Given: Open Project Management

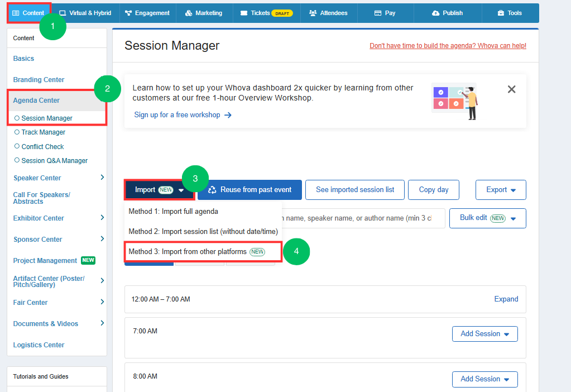Looking at the screenshot, I should click(45, 261).
